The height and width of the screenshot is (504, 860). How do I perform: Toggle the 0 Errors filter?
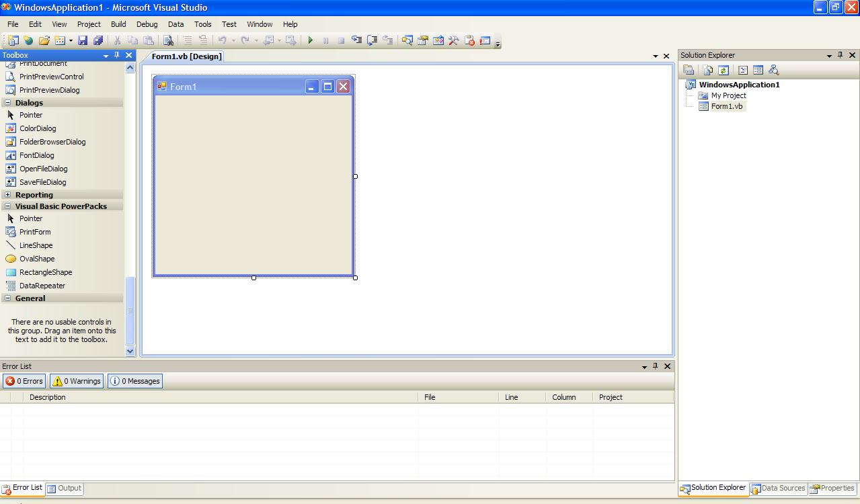tap(24, 381)
